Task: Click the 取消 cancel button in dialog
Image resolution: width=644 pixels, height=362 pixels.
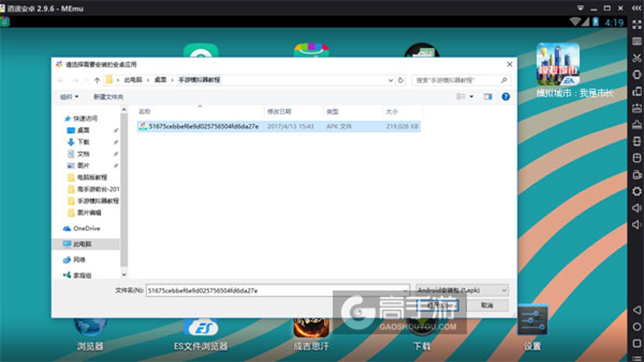Action: click(487, 305)
